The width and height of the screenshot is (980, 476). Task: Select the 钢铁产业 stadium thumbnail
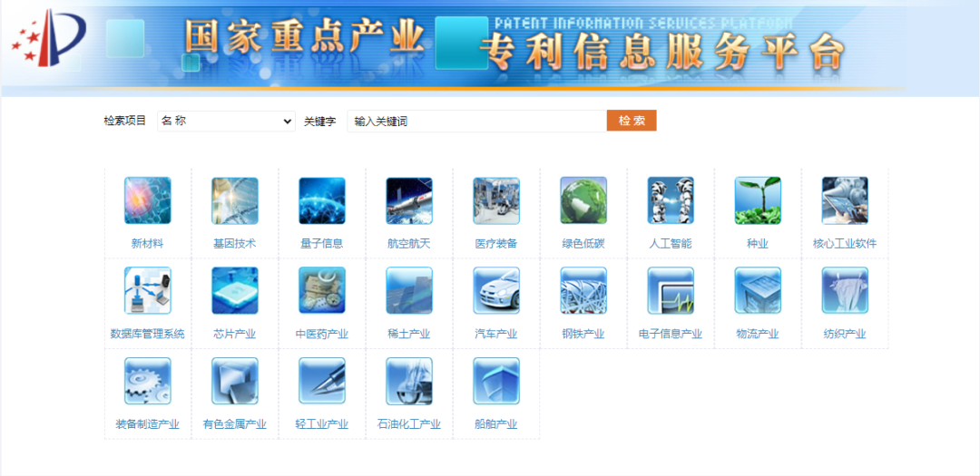pyautogui.click(x=583, y=291)
